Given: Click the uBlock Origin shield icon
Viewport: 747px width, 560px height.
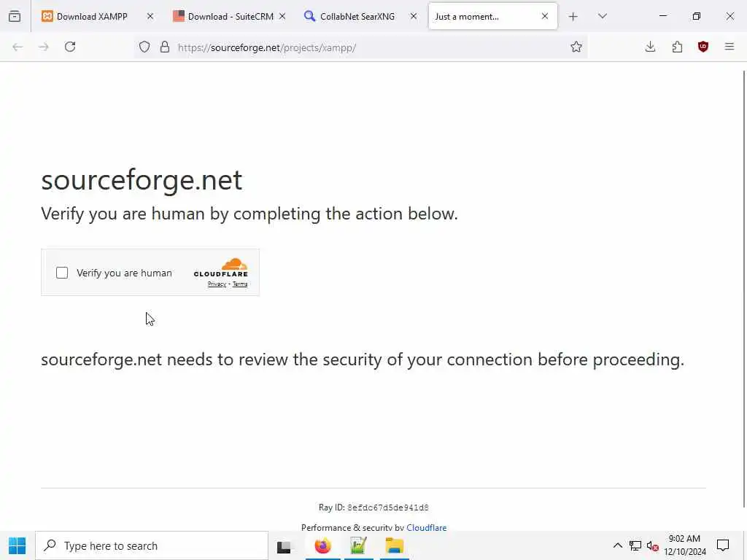Looking at the screenshot, I should pos(703,47).
